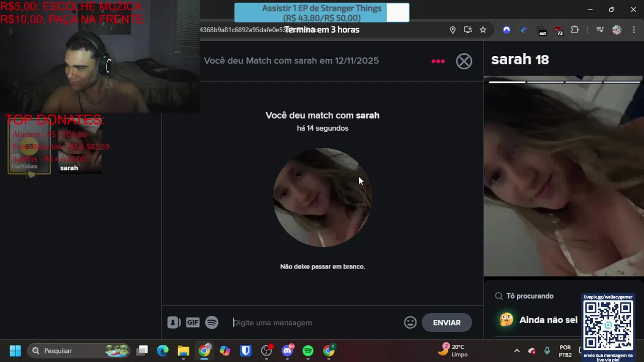The width and height of the screenshot is (644, 362).
Task: Open the blue arrow extension icon
Action: click(524, 30)
